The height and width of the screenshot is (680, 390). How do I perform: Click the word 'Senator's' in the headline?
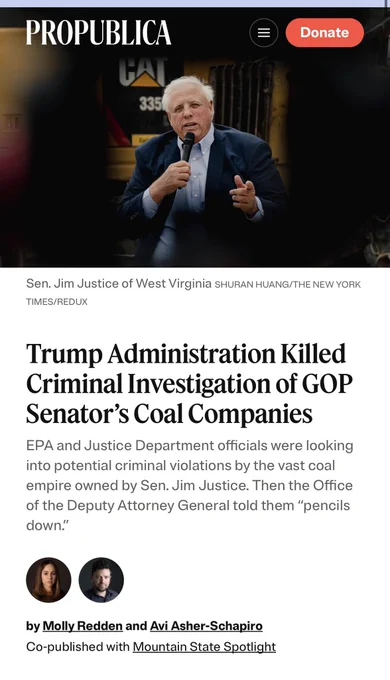[77, 414]
